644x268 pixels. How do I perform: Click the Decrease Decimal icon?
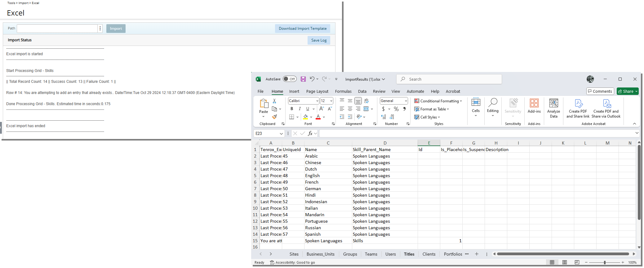(x=392, y=117)
